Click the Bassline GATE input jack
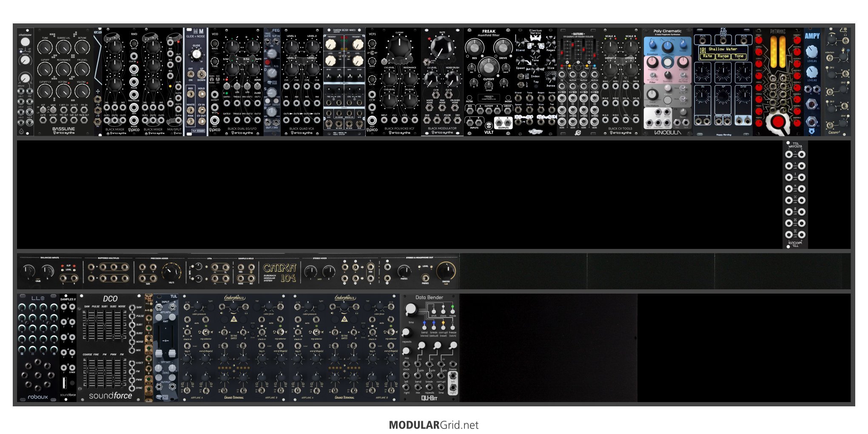The width and height of the screenshot is (868, 434). (43, 120)
